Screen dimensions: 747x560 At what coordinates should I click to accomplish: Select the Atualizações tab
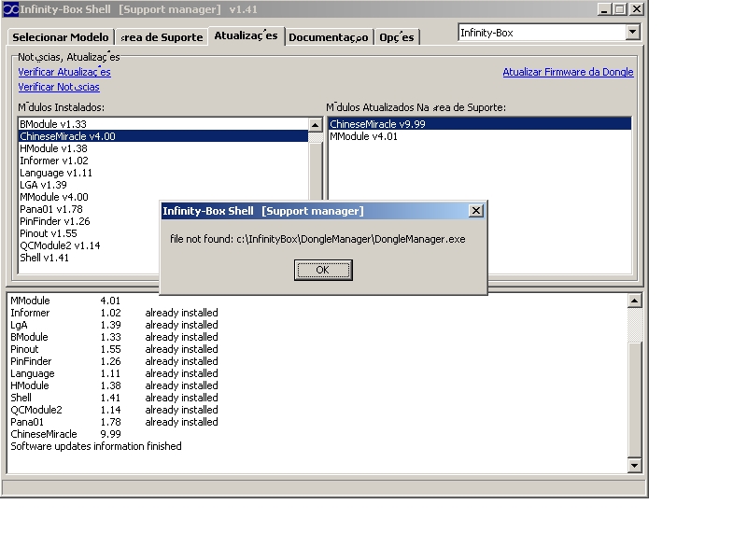click(246, 35)
